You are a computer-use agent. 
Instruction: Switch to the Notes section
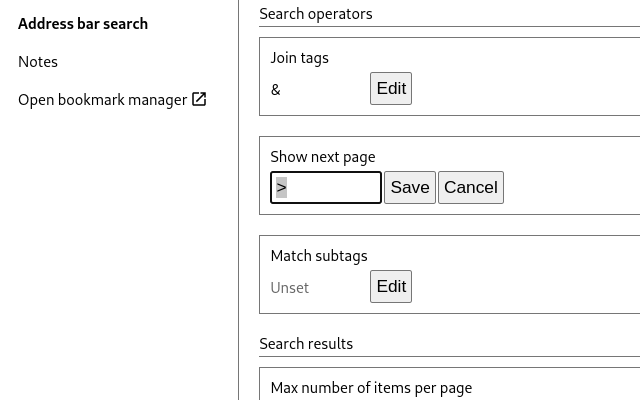[38, 62]
